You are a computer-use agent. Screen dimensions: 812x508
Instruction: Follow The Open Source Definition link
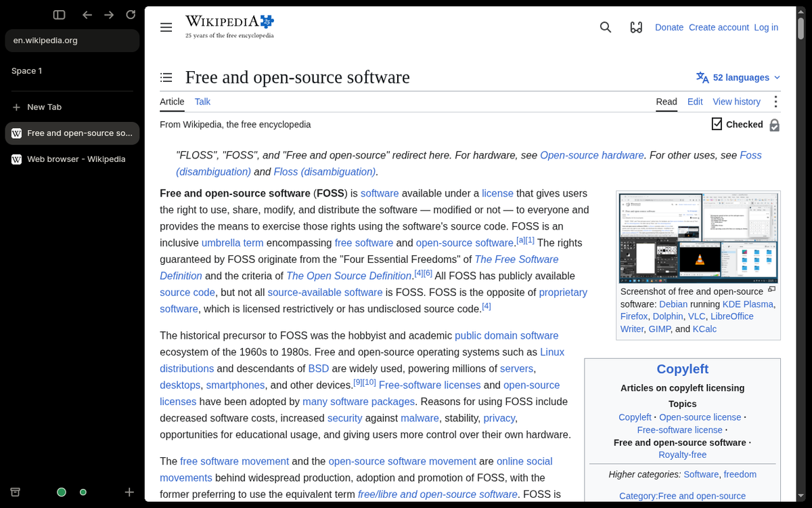pyautogui.click(x=349, y=276)
